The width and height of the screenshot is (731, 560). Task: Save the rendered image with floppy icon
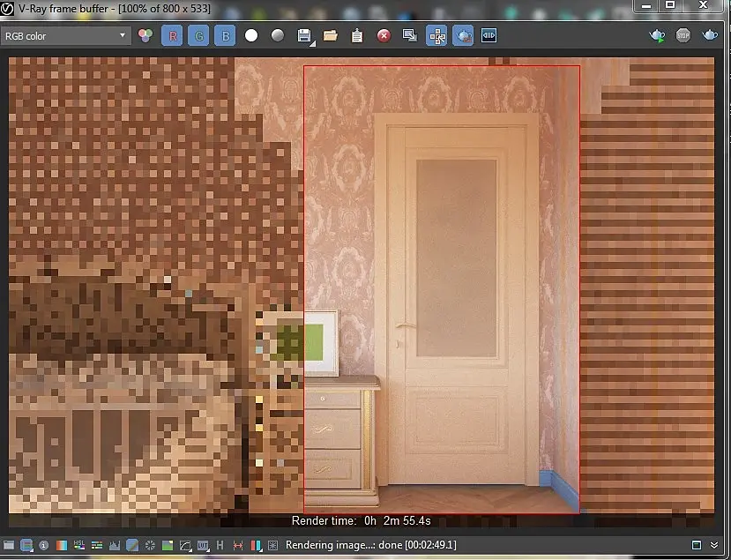point(304,35)
